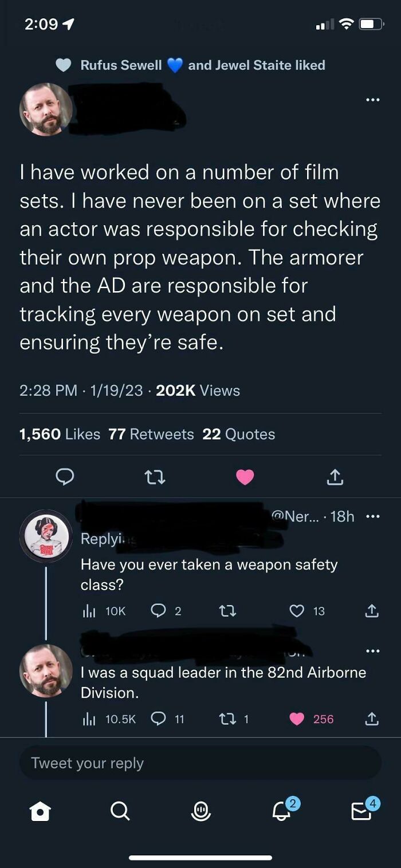Screen dimensions: 401x868
Task: View the 11 comments on Airborne reply
Action: click(x=167, y=719)
